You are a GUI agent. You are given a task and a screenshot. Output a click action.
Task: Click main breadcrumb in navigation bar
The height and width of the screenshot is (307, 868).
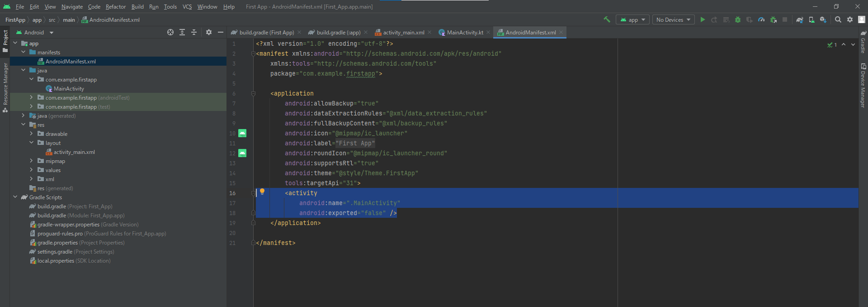pyautogui.click(x=69, y=19)
